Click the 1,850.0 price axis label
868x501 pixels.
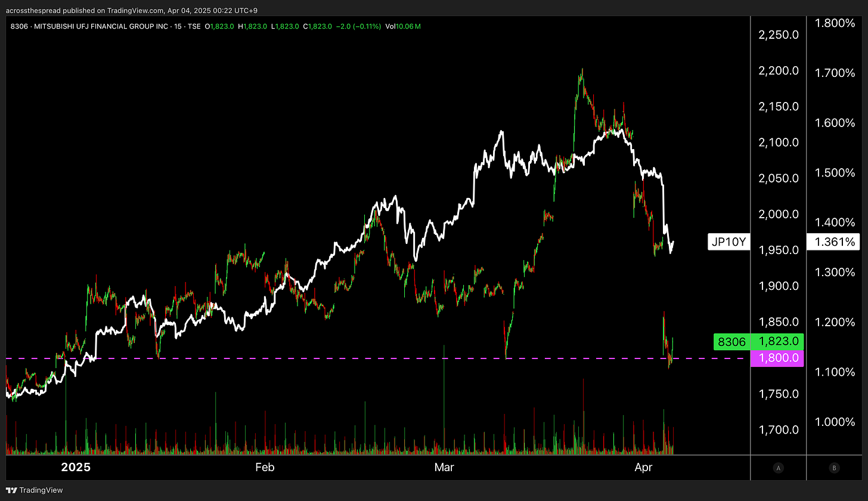point(778,321)
